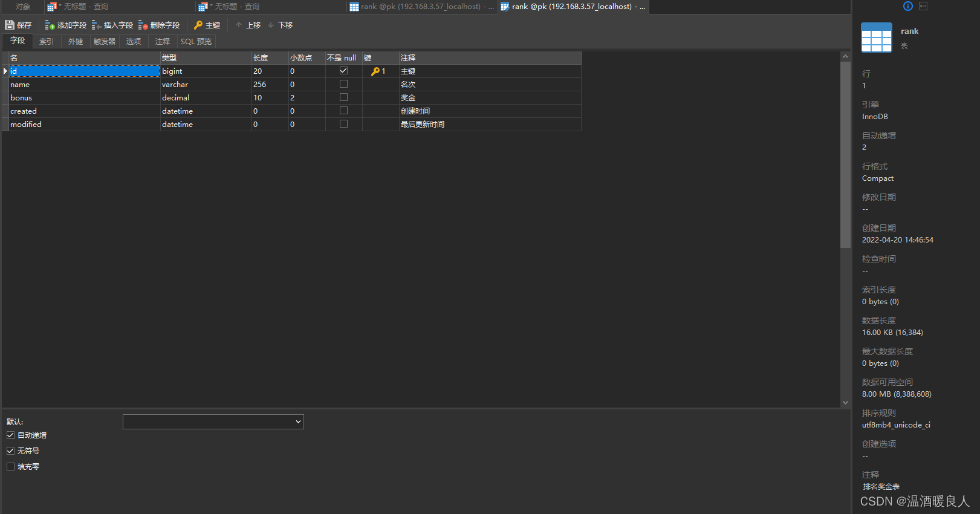980x514 pixels.
Task: Click the Name (名) column header
Action: pyautogui.click(x=85, y=58)
